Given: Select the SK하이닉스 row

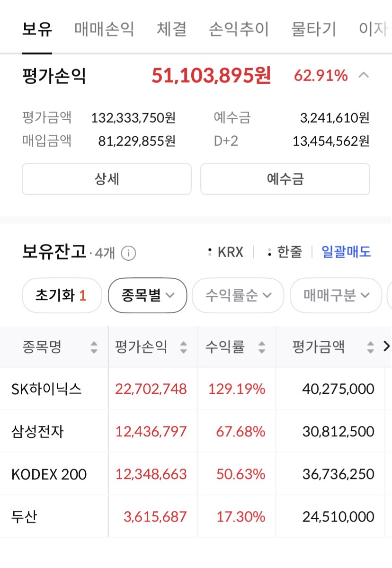Looking at the screenshot, I should click(x=196, y=389).
